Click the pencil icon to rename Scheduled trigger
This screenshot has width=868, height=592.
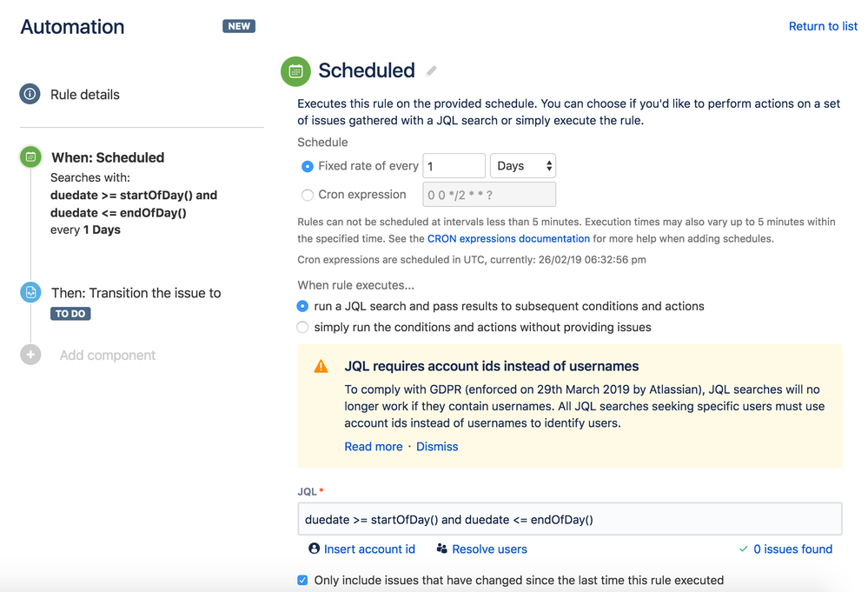pyautogui.click(x=431, y=70)
